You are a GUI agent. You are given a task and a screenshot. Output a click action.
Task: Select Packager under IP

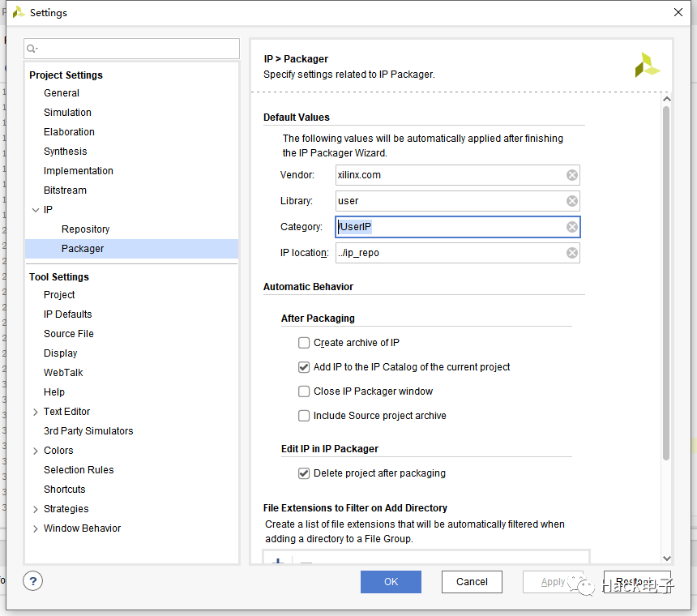[x=83, y=249]
